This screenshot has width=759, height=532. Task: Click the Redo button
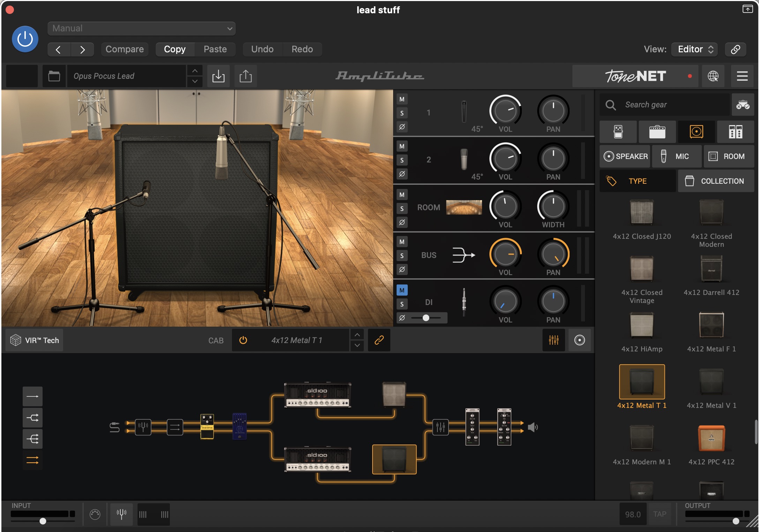click(x=302, y=50)
